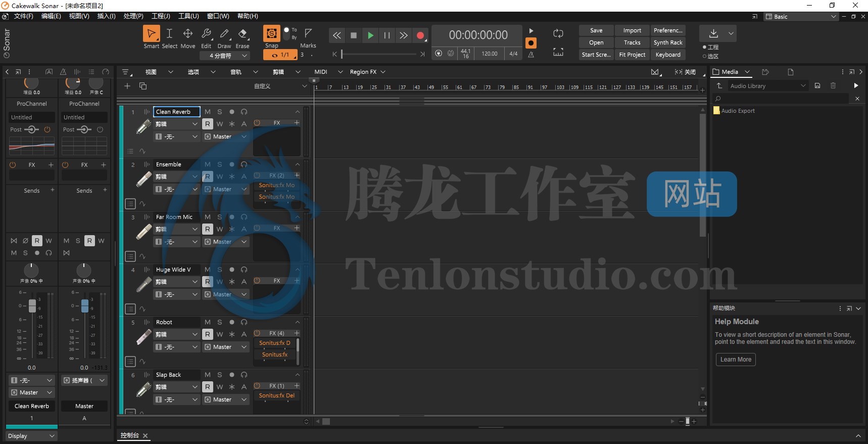Open the 插入(I) menu
This screenshot has width=868, height=444.
click(106, 16)
